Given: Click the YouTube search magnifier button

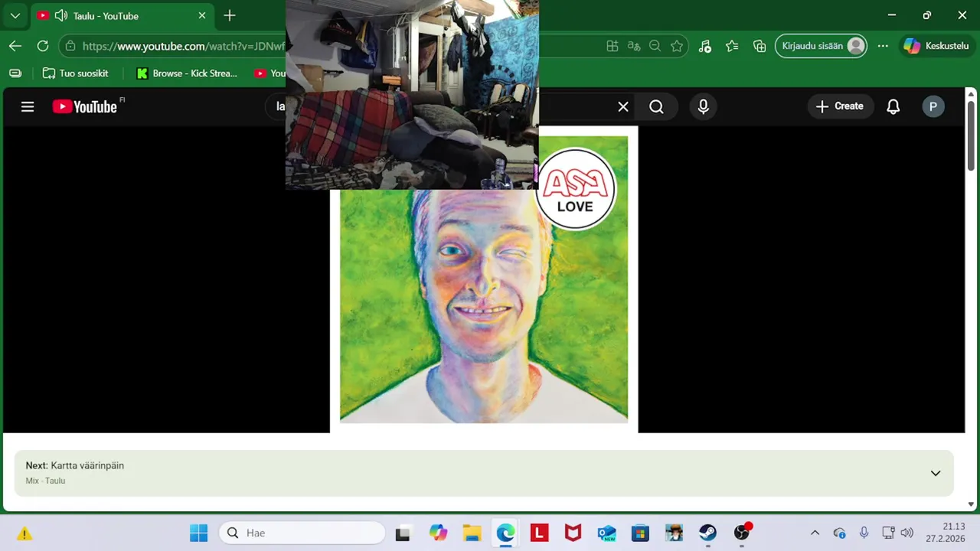Looking at the screenshot, I should pos(657,107).
